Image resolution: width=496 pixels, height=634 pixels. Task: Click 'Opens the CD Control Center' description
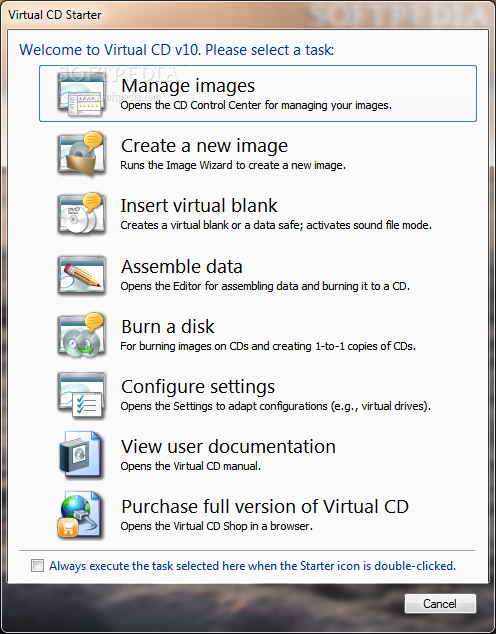click(256, 106)
